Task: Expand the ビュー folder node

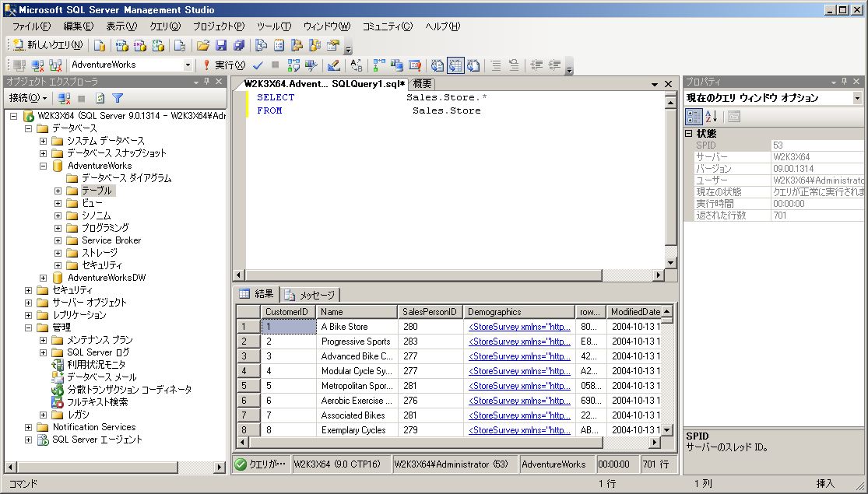Action: click(x=58, y=203)
